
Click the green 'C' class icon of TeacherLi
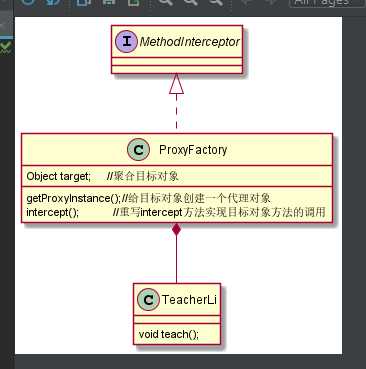[148, 299]
